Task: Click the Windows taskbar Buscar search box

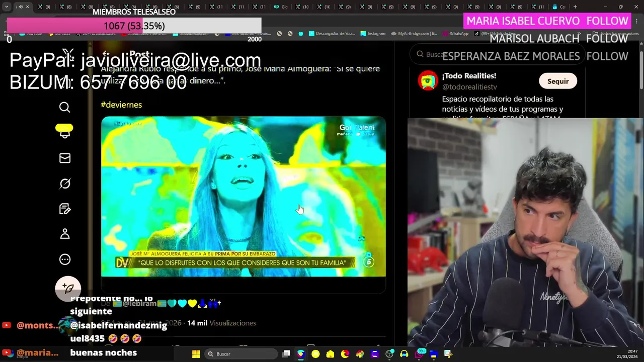Action: (x=240, y=354)
